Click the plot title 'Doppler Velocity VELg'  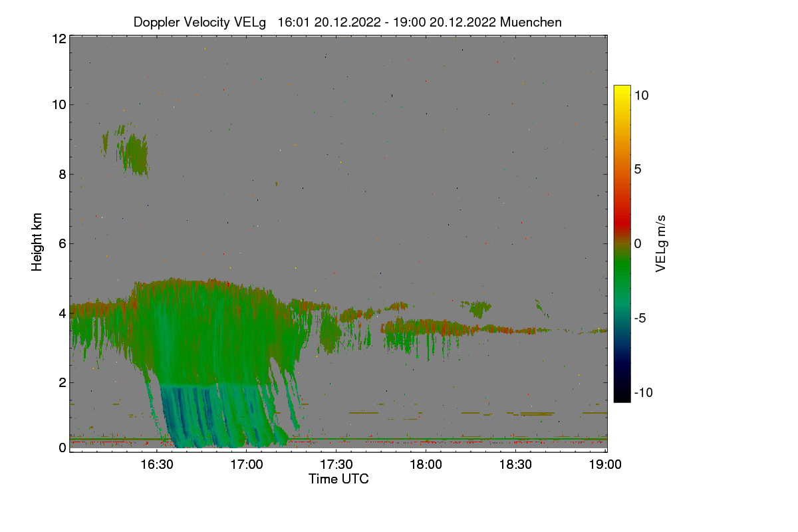[x=199, y=22]
